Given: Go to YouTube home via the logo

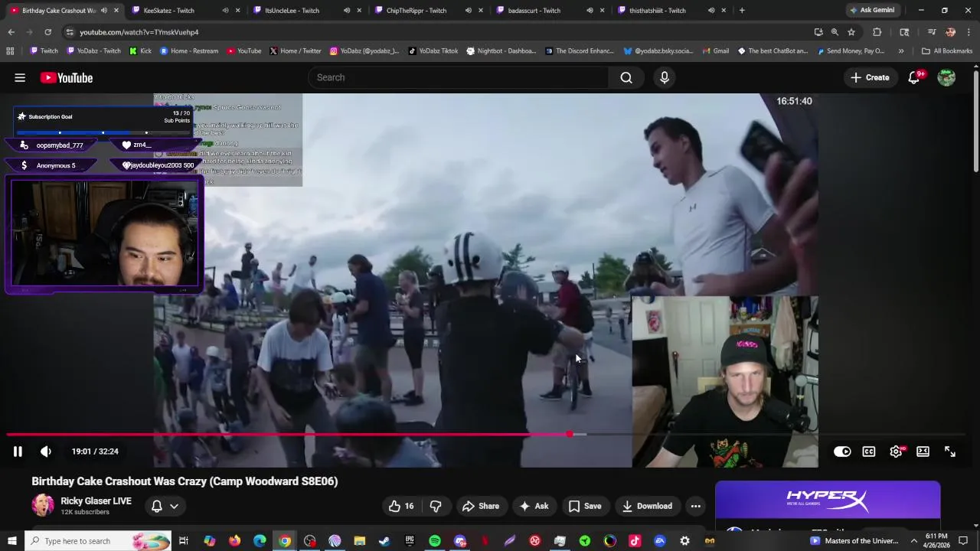Looking at the screenshot, I should click(x=67, y=77).
